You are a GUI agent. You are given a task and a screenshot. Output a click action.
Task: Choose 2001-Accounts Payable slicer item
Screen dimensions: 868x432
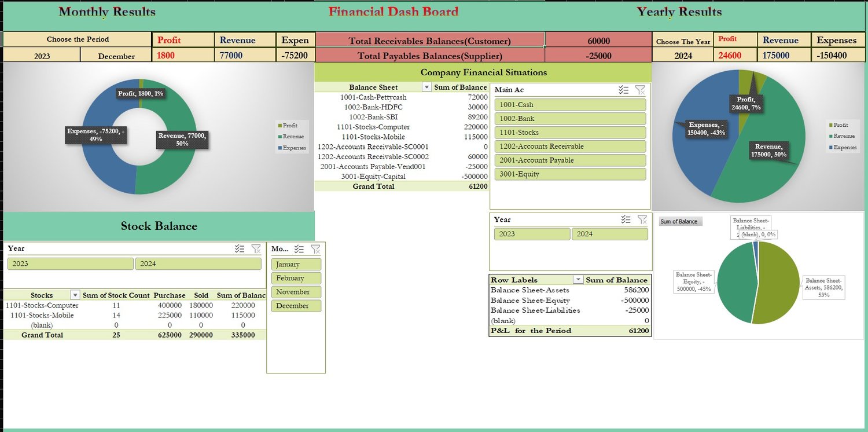click(x=570, y=160)
